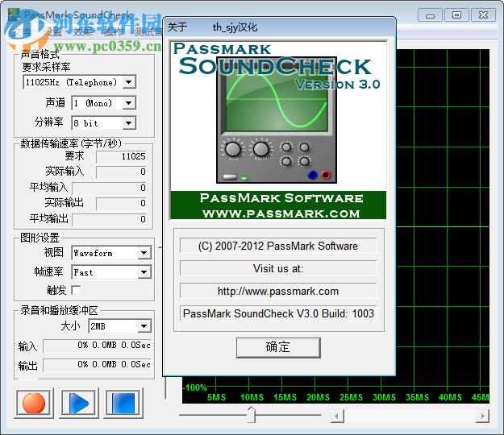Click the 输出 buffer progress bar
This screenshot has height=435, width=504.
(x=97, y=365)
